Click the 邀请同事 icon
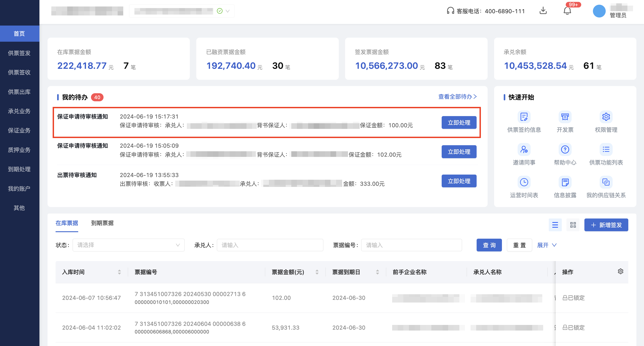This screenshot has width=644, height=346. (x=524, y=149)
